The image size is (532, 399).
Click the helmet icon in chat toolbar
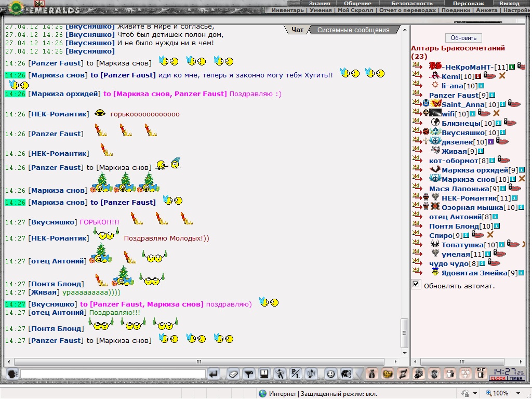click(x=345, y=374)
